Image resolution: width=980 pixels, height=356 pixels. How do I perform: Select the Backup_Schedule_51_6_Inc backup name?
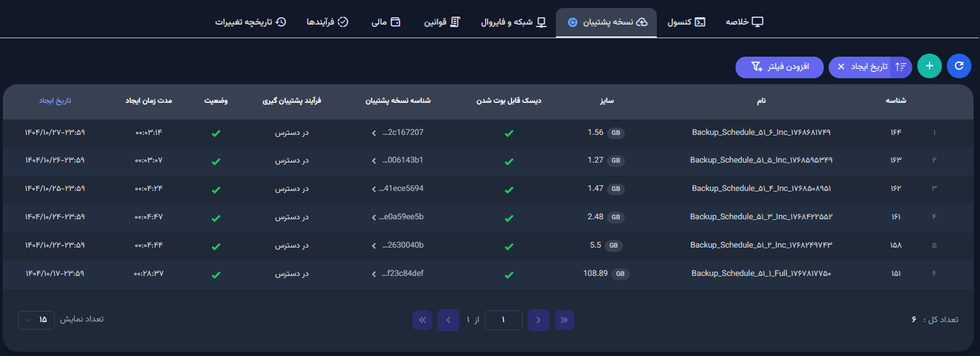point(761,132)
